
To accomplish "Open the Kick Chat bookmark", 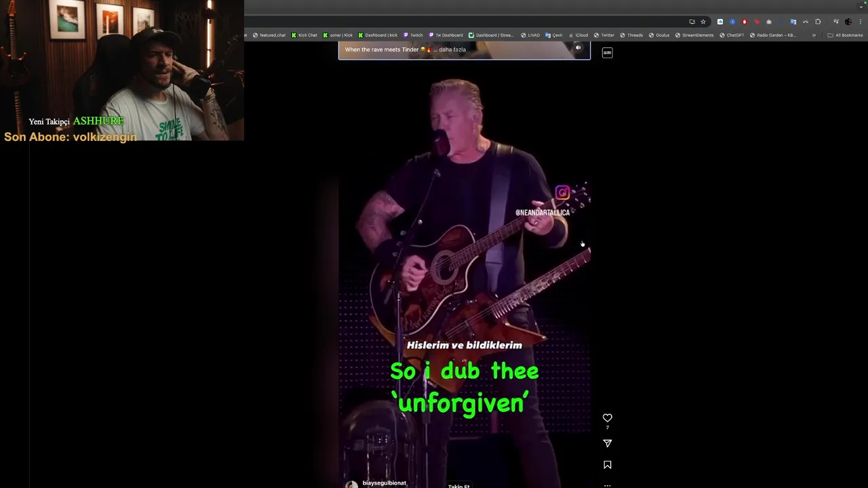I will point(304,35).
